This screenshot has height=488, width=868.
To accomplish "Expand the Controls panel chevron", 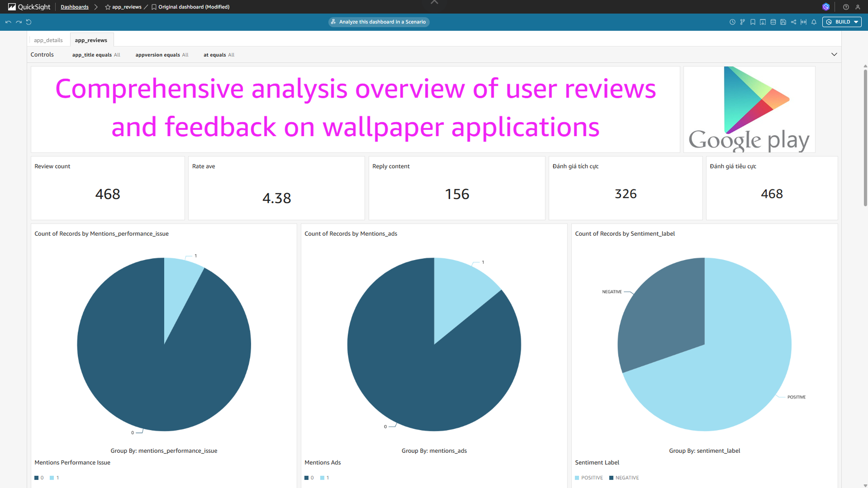I will pyautogui.click(x=834, y=55).
